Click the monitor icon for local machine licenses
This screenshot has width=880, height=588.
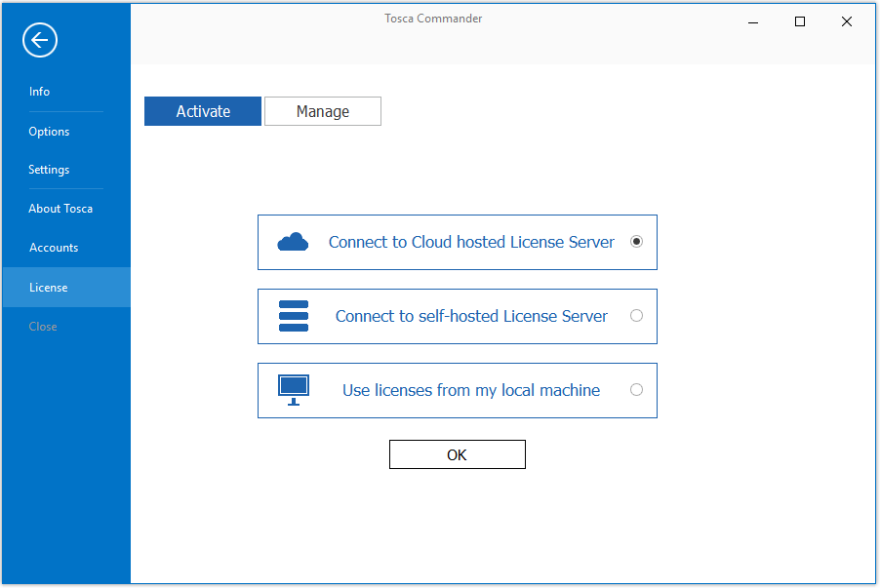pos(293,389)
